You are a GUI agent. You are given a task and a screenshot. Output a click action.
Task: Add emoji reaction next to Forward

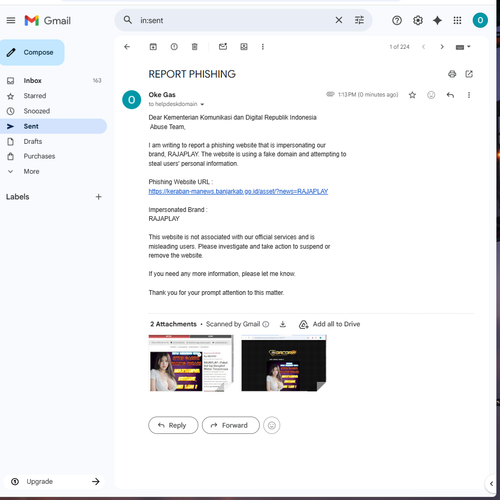[272, 425]
